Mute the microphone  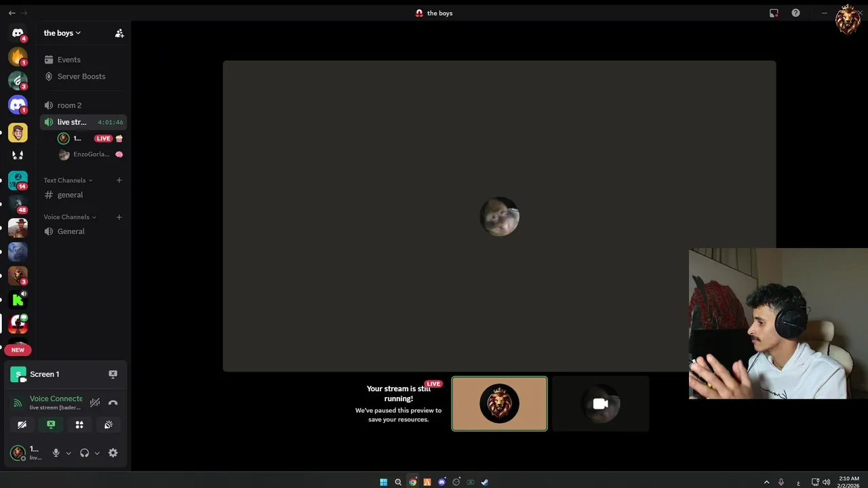(56, 453)
